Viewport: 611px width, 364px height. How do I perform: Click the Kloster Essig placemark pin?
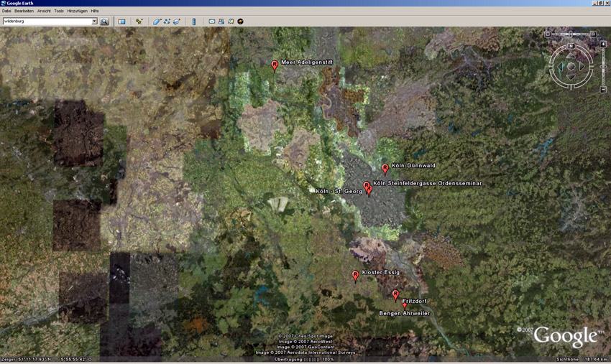[355, 276]
